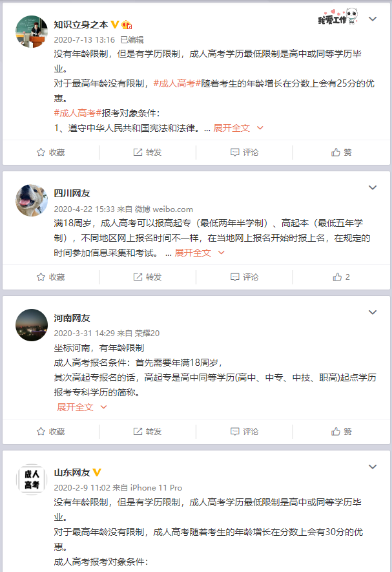392x572 pixels.
Task: Open the options chevron on 知识立身之本's post
Action: [372, 19]
